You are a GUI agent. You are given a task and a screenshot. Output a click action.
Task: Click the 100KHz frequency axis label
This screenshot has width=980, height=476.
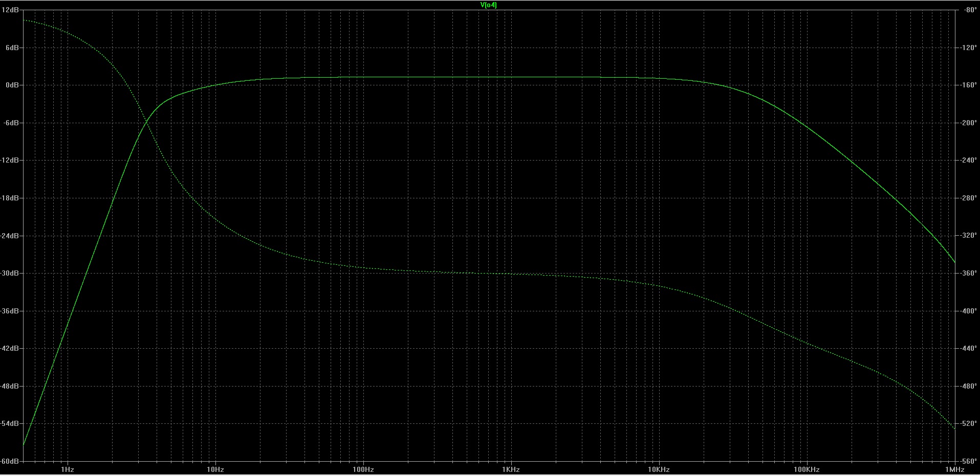807,469
